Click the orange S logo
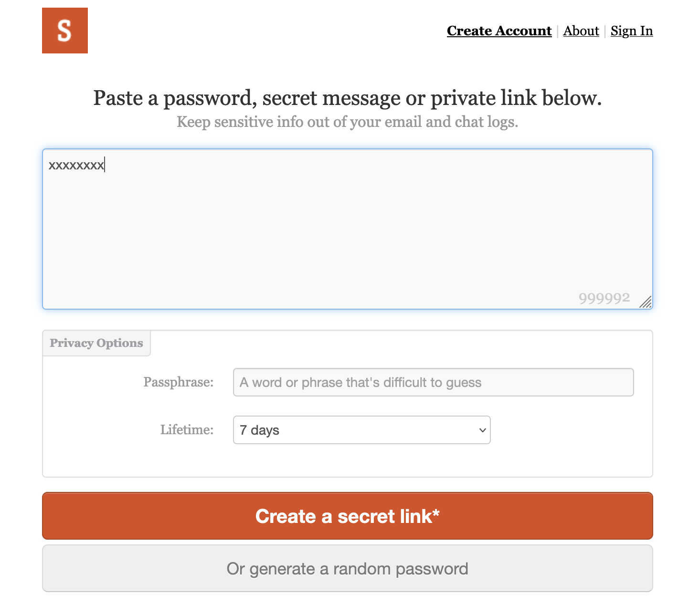 pyautogui.click(x=65, y=31)
